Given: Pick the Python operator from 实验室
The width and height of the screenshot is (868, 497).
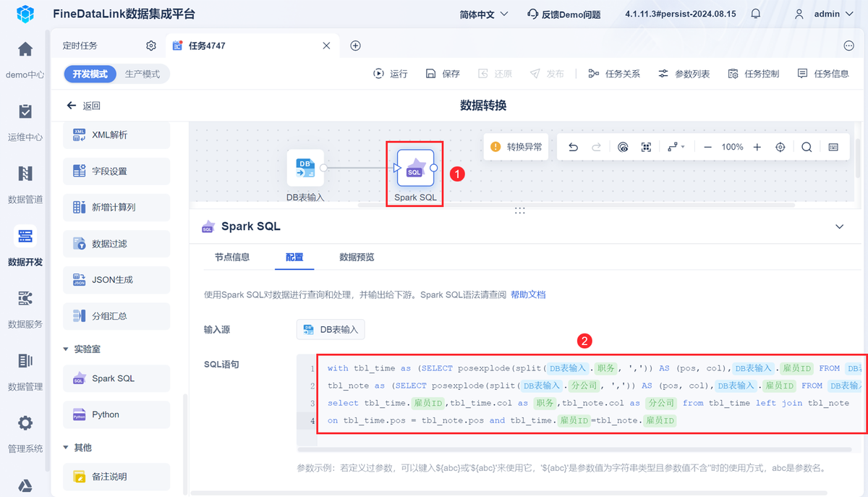Looking at the screenshot, I should coord(116,415).
